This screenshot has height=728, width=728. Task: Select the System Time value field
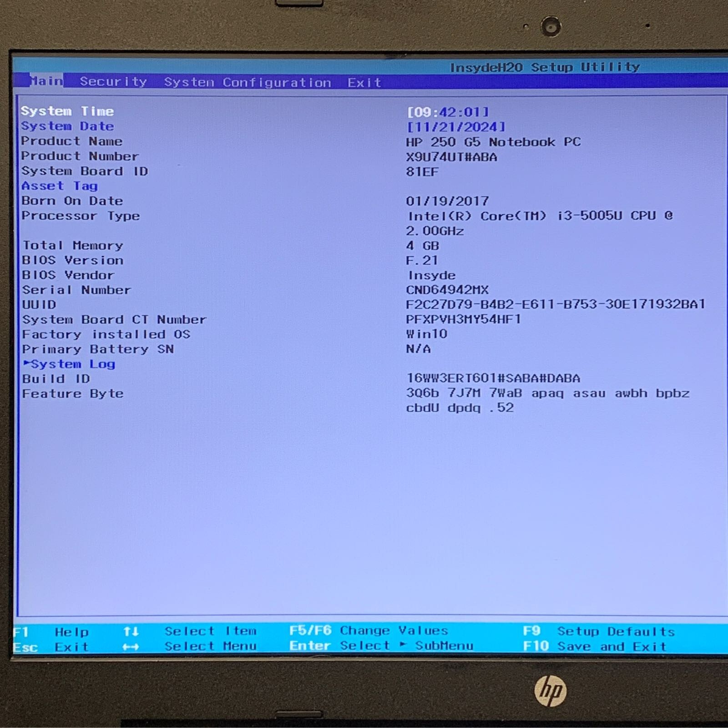tap(448, 112)
